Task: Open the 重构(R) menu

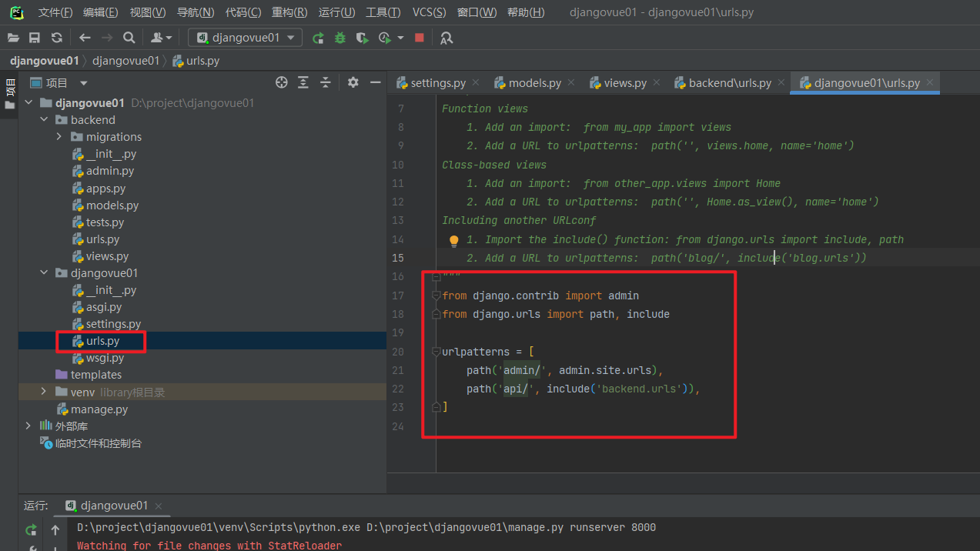Action: (289, 12)
